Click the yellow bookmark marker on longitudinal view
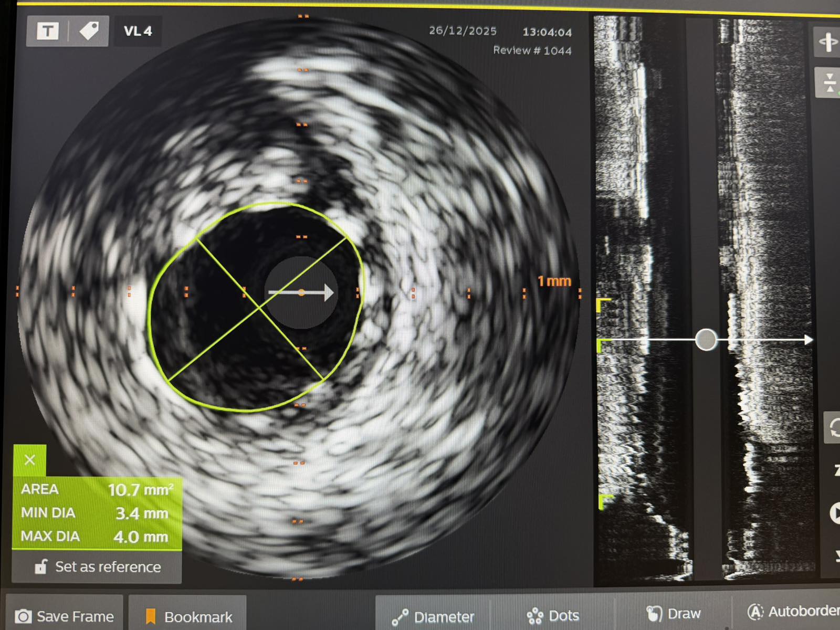 (603, 303)
